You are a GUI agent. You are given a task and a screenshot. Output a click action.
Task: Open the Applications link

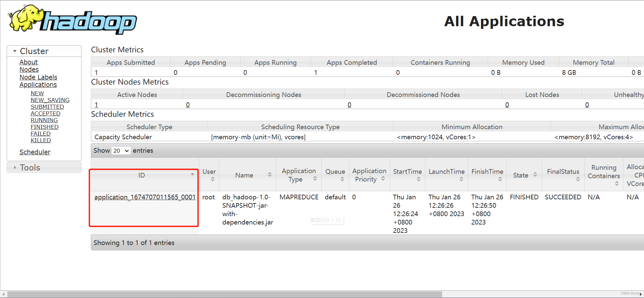click(38, 85)
